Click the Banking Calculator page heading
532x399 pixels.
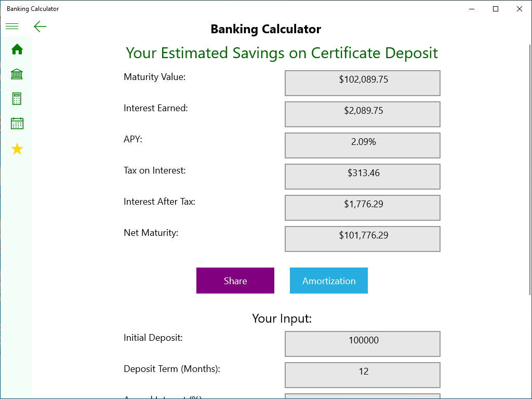click(266, 29)
